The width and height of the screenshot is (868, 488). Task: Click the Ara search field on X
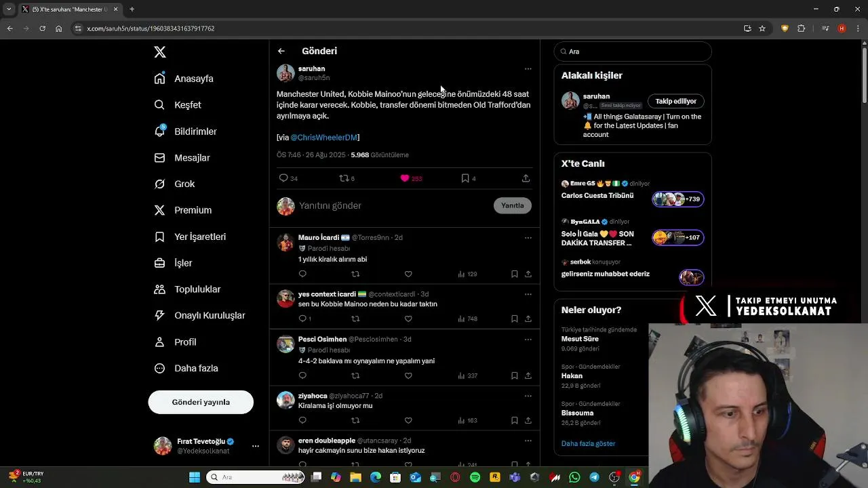[x=633, y=52]
